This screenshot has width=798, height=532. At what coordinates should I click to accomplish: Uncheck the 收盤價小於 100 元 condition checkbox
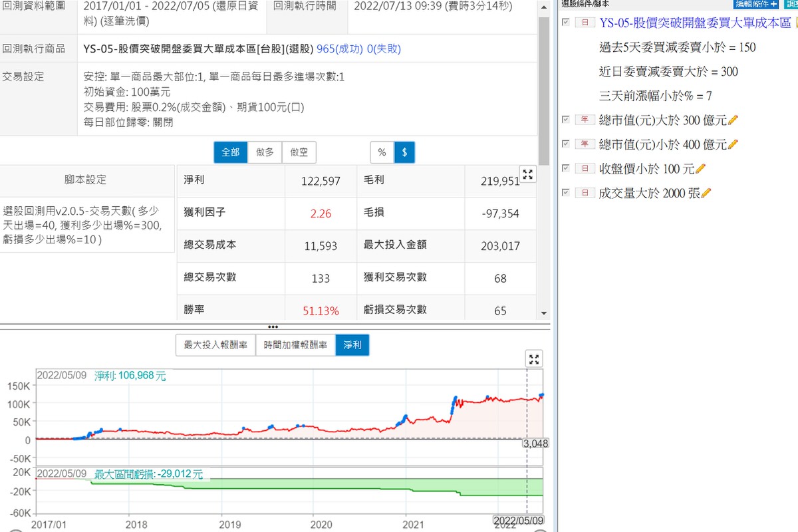[x=565, y=169]
